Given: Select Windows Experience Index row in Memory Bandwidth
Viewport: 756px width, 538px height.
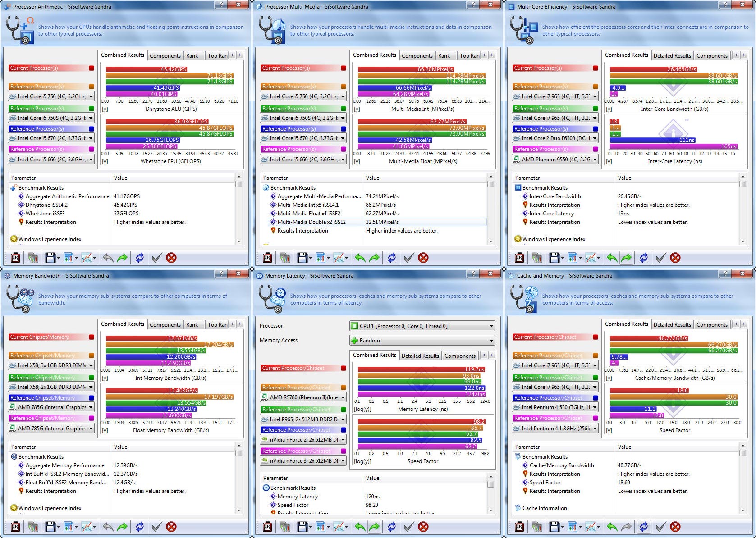Looking at the screenshot, I should click(50, 508).
